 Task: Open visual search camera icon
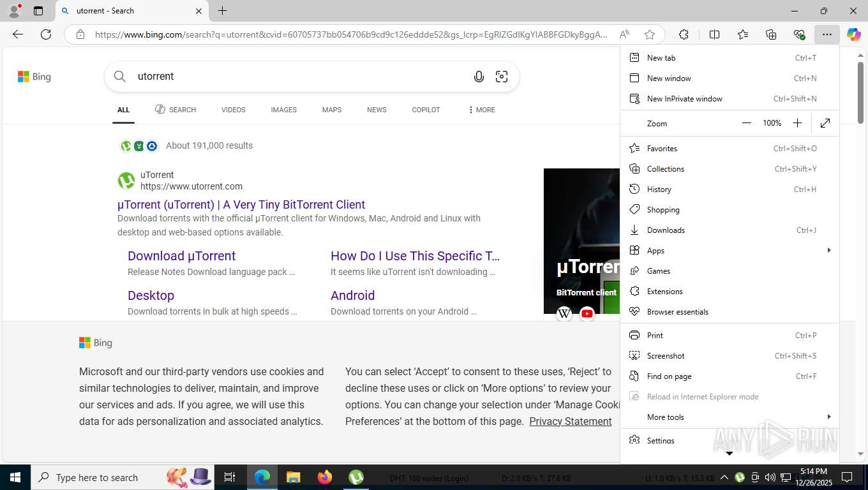click(502, 77)
